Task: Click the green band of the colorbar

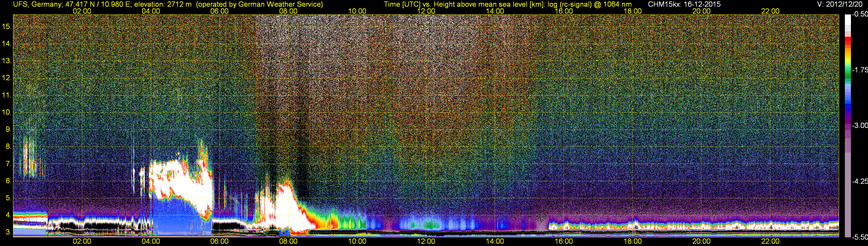Action: (x=847, y=76)
